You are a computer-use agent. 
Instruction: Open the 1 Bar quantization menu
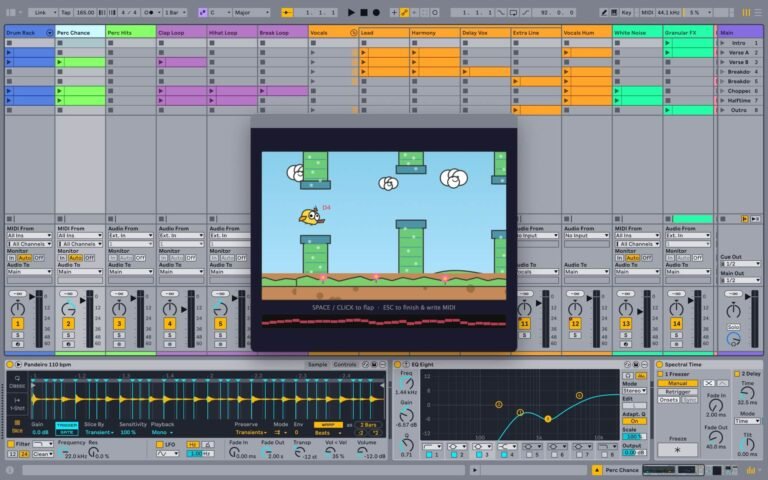pos(175,12)
